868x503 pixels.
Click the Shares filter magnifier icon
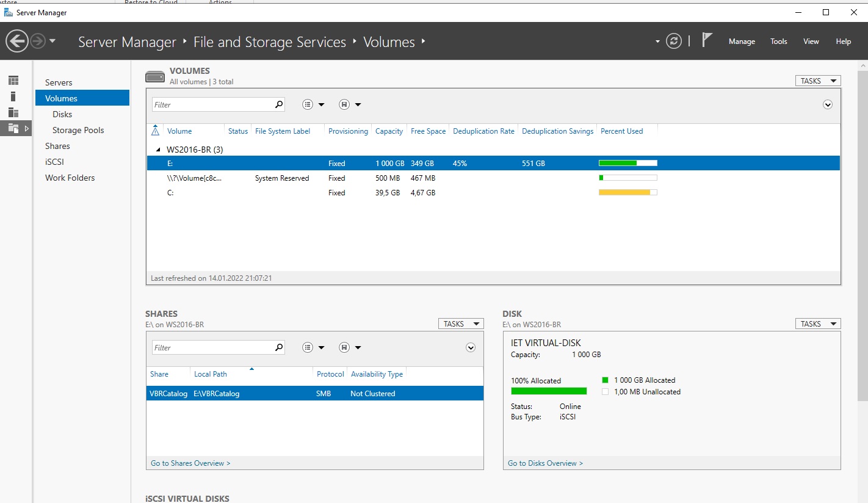pyautogui.click(x=279, y=347)
